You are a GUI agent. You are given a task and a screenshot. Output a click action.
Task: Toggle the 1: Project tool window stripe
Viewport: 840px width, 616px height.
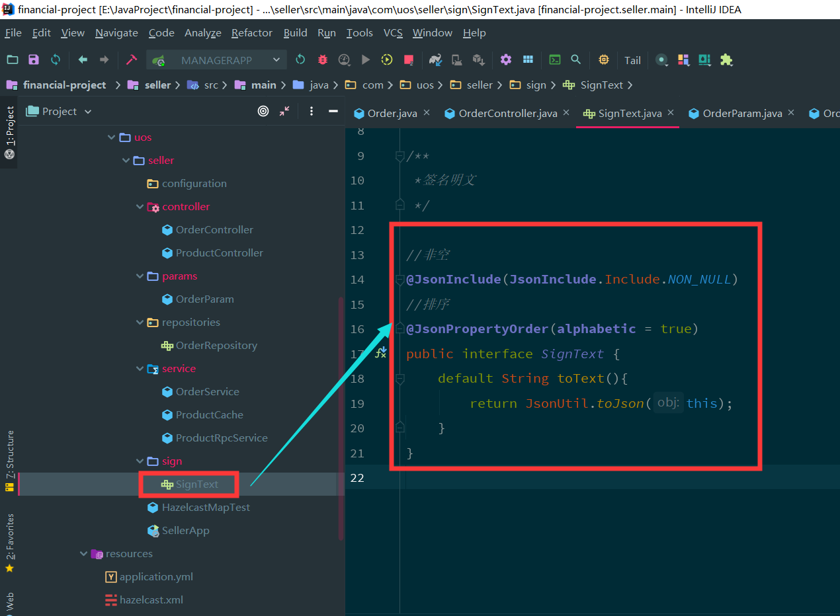click(10, 126)
